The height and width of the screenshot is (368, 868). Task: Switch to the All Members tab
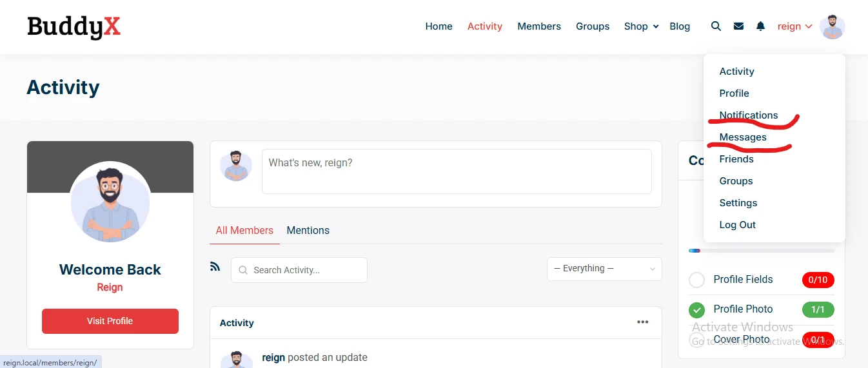[x=244, y=230]
